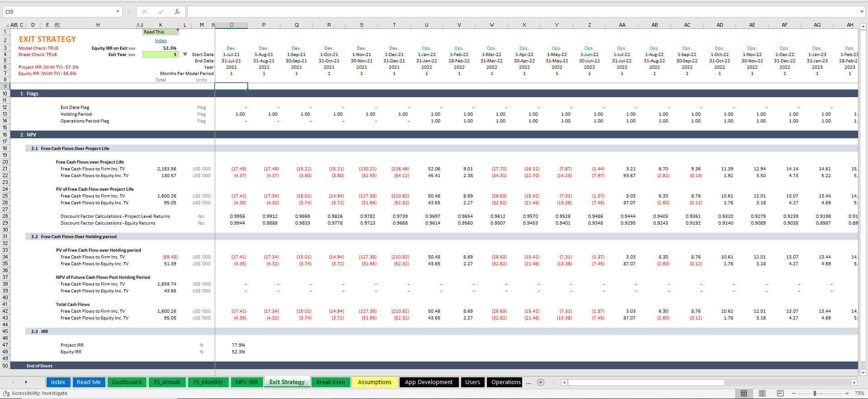
Task: Click into the formula bar input
Action: (x=523, y=12)
